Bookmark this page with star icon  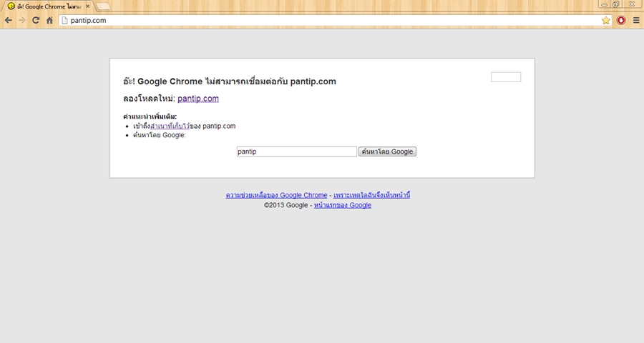pyautogui.click(x=606, y=20)
